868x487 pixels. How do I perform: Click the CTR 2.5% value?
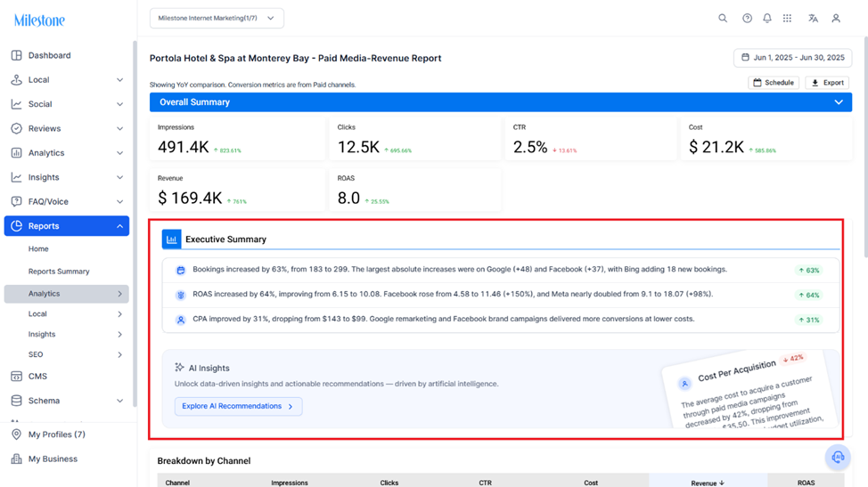[x=530, y=147]
